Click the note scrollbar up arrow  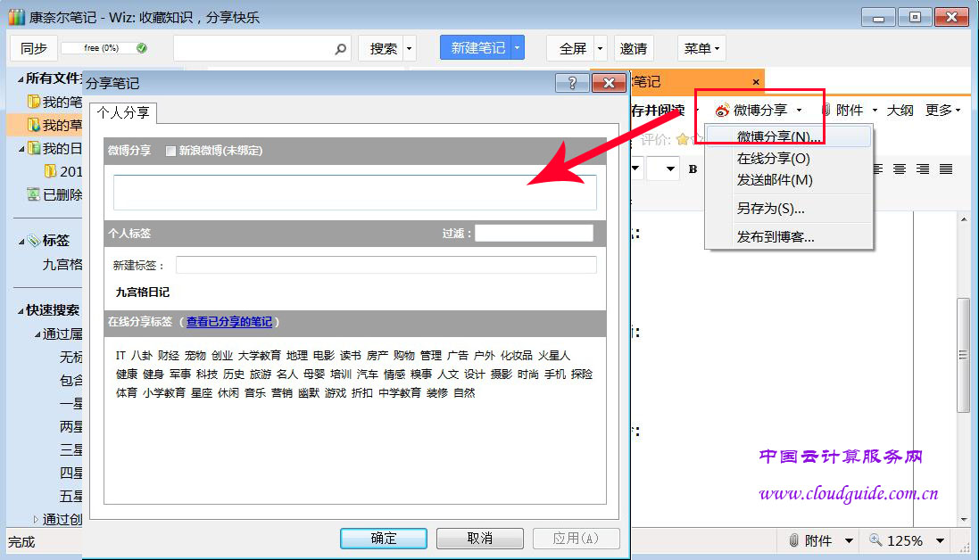[x=964, y=219]
